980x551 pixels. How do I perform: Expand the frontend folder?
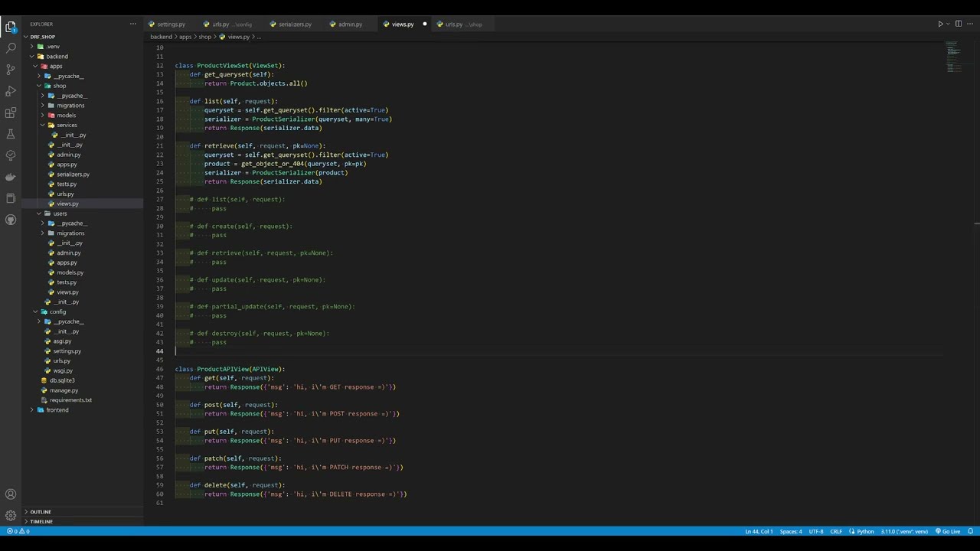coord(57,410)
